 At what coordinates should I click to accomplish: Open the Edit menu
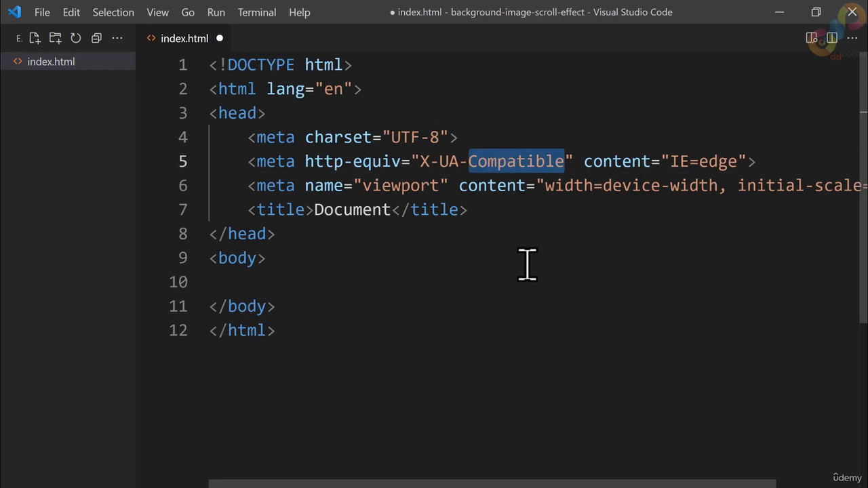coord(71,12)
